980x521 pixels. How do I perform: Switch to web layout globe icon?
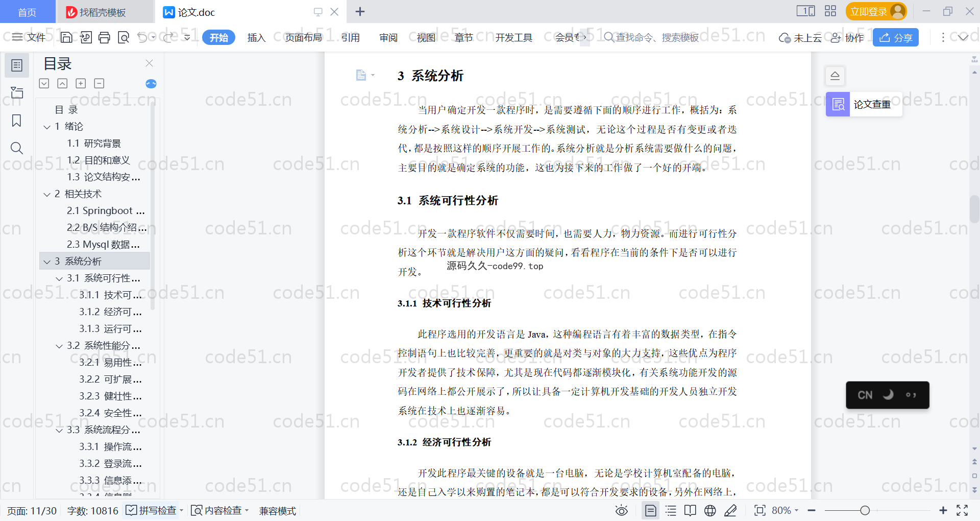click(710, 510)
